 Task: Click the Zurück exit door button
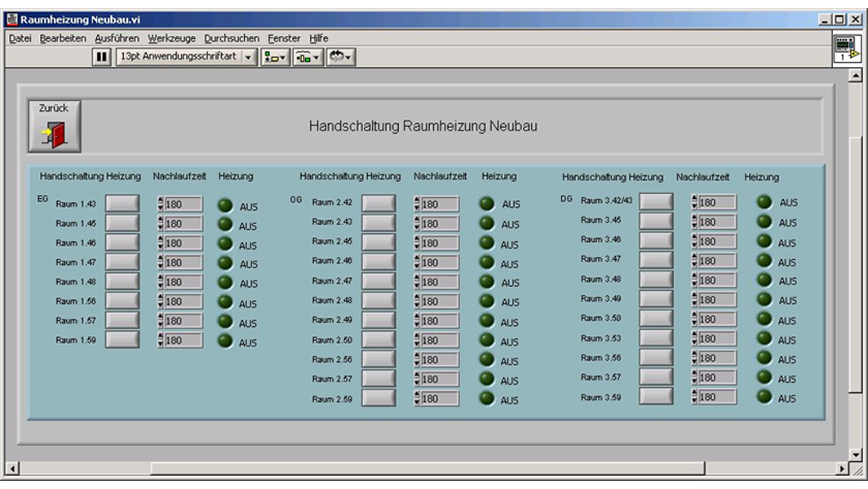55,126
